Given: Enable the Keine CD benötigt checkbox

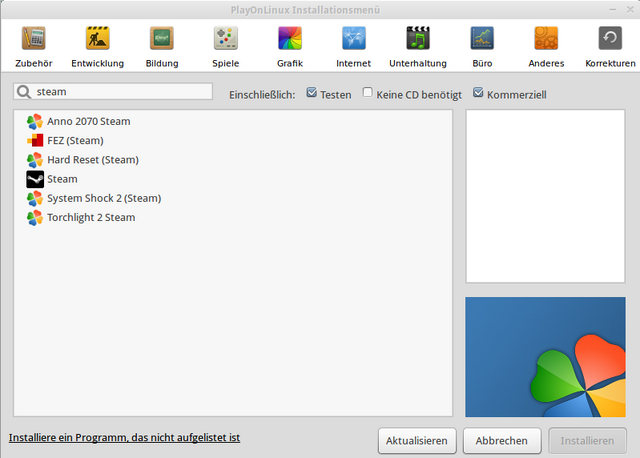Looking at the screenshot, I should point(367,93).
